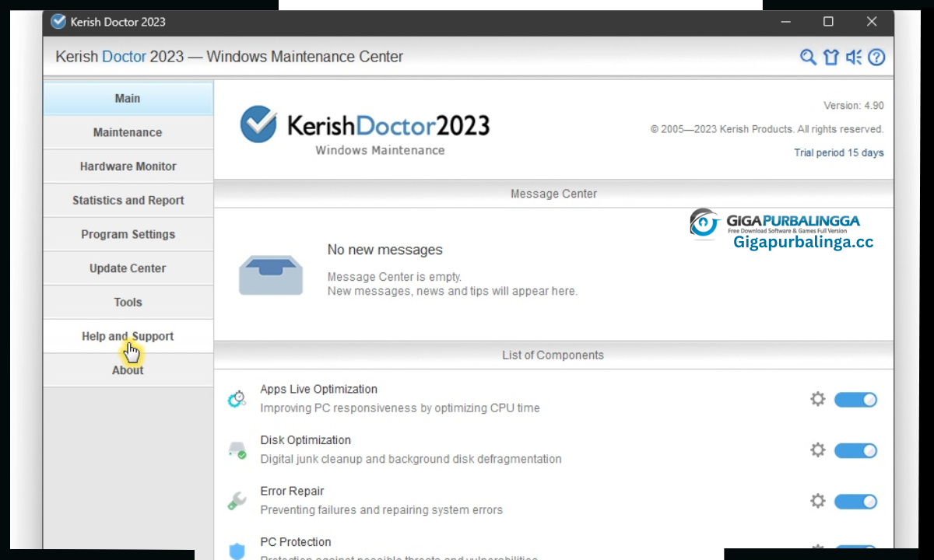Image resolution: width=934 pixels, height=560 pixels.
Task: Open Disk Optimization gear settings
Action: coord(817,450)
